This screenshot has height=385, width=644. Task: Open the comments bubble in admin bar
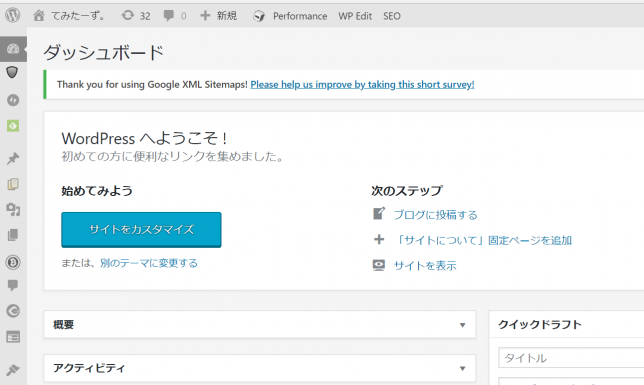(x=168, y=16)
